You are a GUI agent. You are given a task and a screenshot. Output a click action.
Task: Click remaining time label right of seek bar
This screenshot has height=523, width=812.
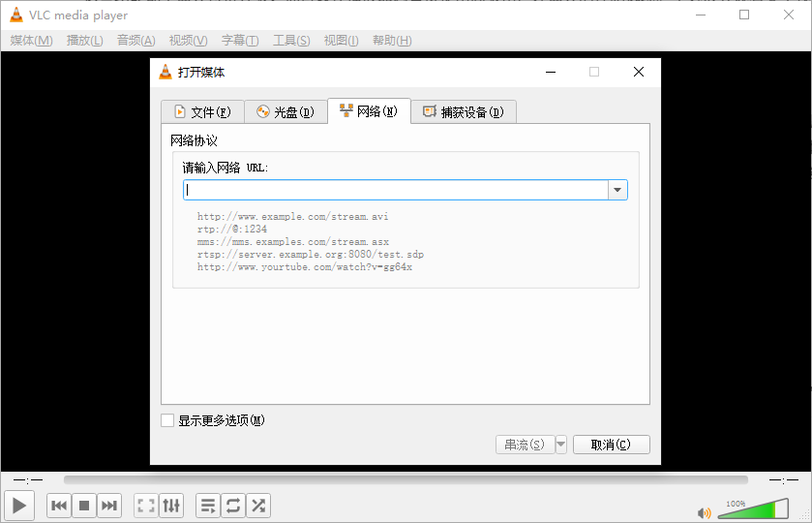784,480
